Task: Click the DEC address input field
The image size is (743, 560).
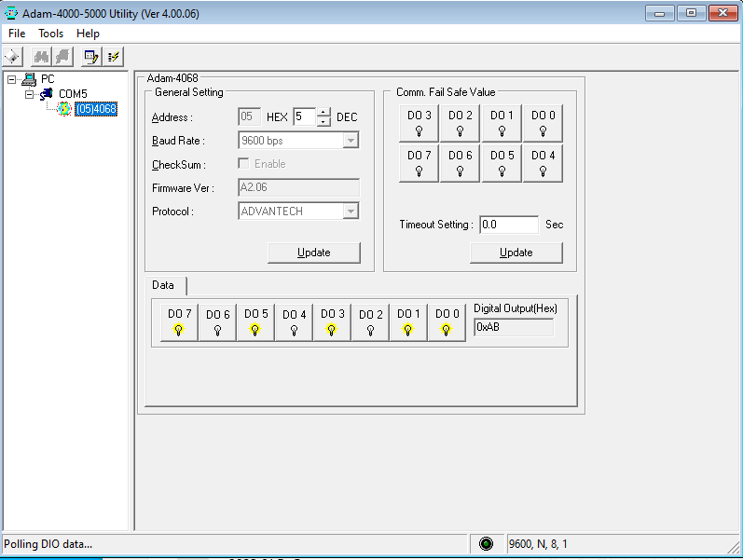Action: pos(305,116)
